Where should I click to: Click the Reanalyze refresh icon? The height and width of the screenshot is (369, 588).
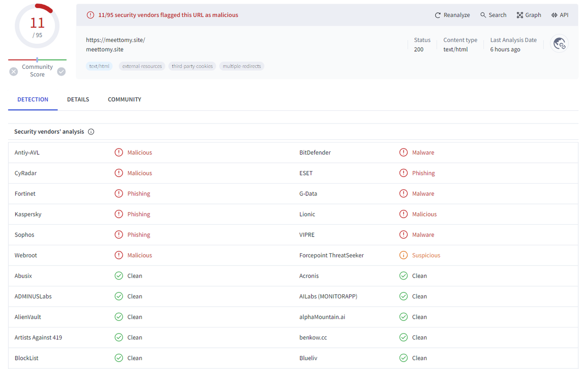click(x=438, y=15)
